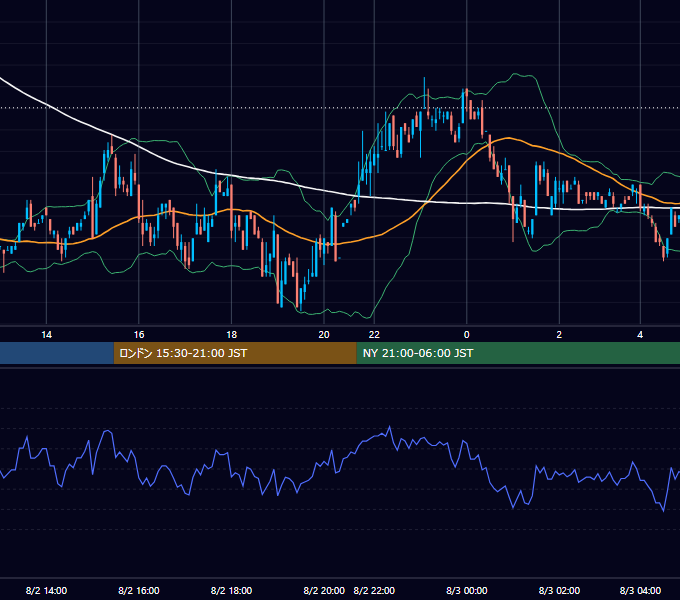Click the 8/3 00:00 date label
The image size is (680, 600).
point(467,590)
